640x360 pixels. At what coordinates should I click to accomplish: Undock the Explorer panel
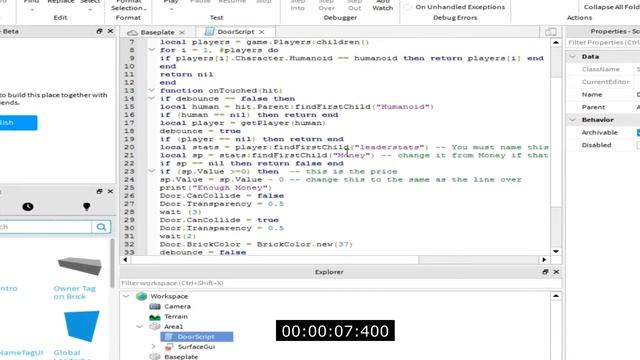[545, 272]
